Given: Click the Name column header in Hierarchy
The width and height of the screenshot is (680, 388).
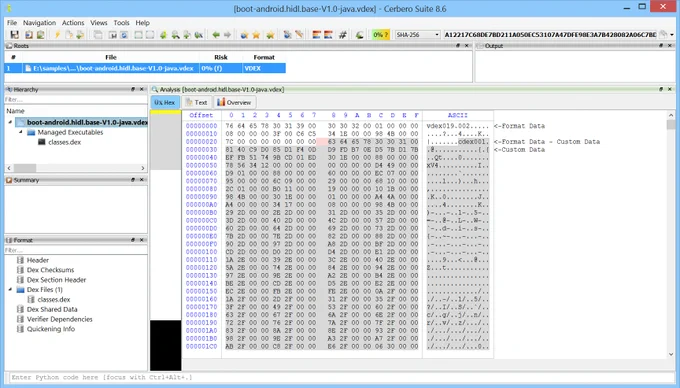Looking at the screenshot, I should 15,111.
